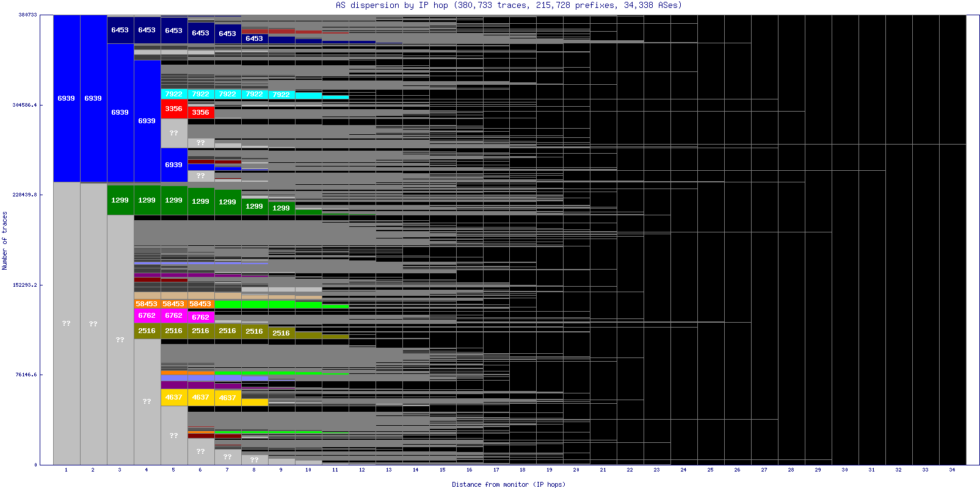Image resolution: width=980 pixels, height=488 pixels.
Task: Click the x-axis tick label 1
Action: 66,470
